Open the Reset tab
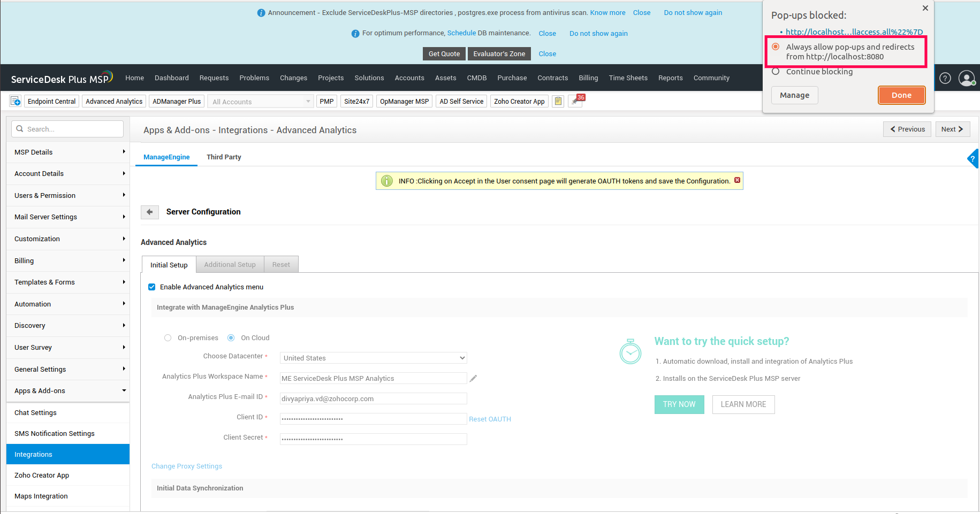 click(281, 265)
